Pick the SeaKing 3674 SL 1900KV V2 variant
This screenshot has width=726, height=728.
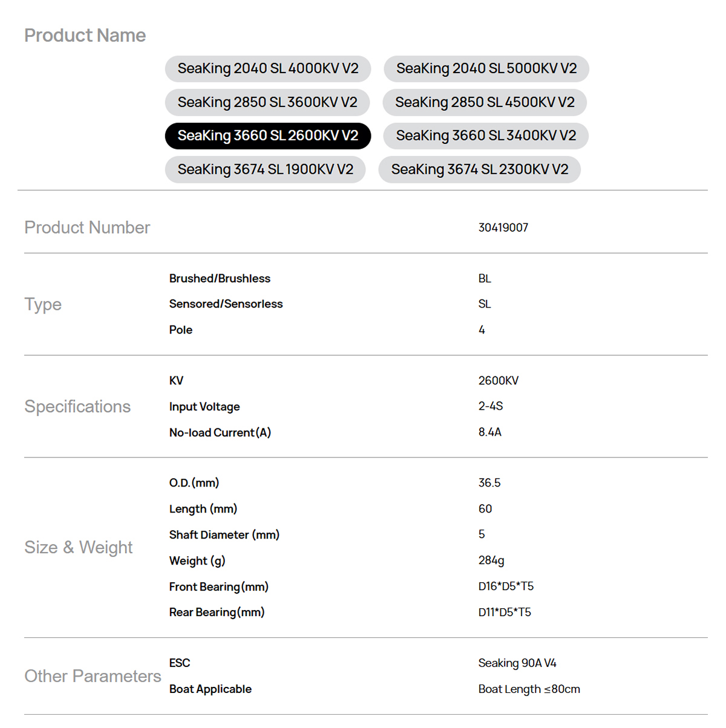[265, 169]
